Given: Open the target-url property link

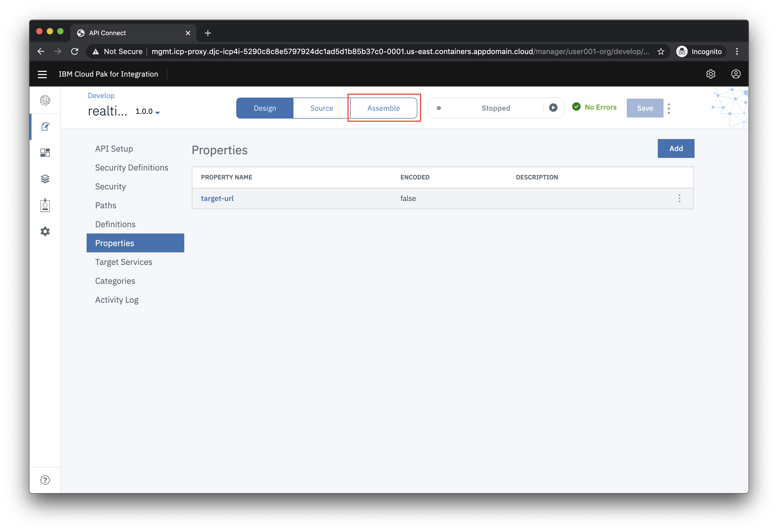Looking at the screenshot, I should pyautogui.click(x=217, y=198).
